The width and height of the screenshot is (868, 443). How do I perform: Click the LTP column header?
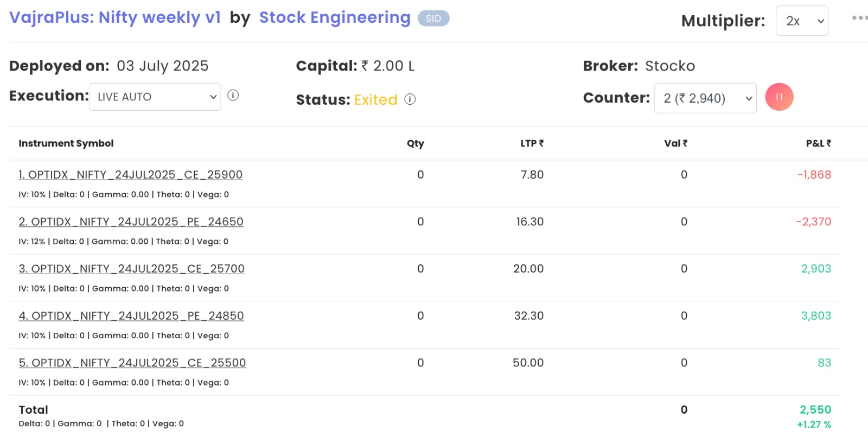[x=532, y=143]
